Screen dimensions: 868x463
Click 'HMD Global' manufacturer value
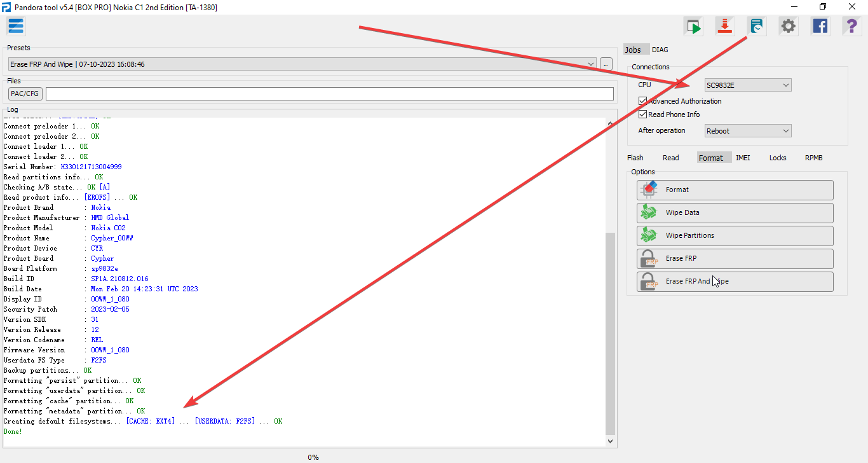(x=110, y=218)
